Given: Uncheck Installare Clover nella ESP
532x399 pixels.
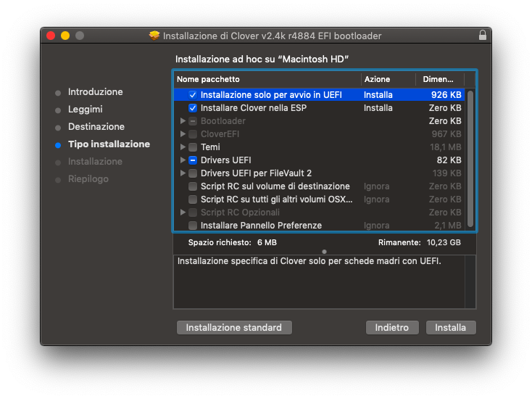Looking at the screenshot, I should 193,108.
